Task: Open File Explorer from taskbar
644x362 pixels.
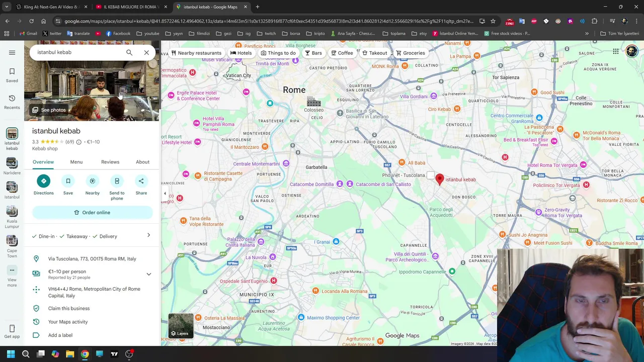Action: [70, 354]
